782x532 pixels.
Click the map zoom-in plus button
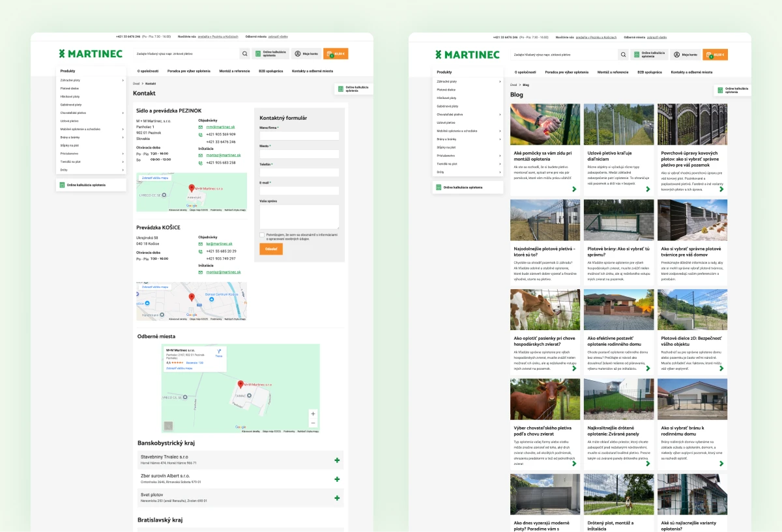tap(313, 413)
